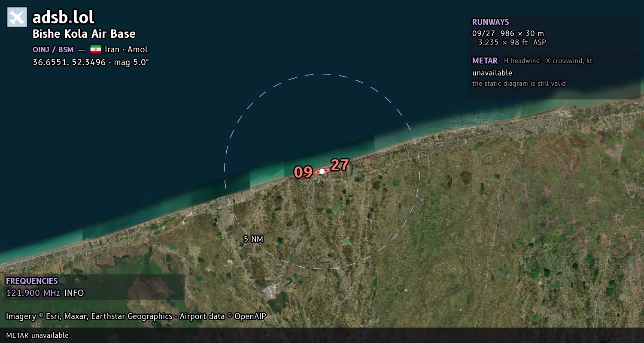This screenshot has width=644, height=343.
Task: Click the METAR panel heading
Action: pos(485,61)
